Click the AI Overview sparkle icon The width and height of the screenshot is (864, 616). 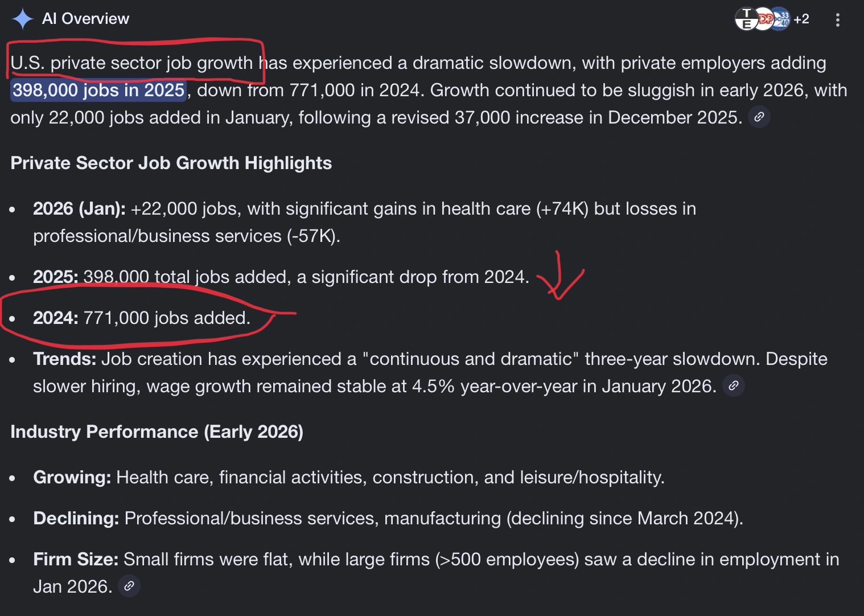pos(22,19)
